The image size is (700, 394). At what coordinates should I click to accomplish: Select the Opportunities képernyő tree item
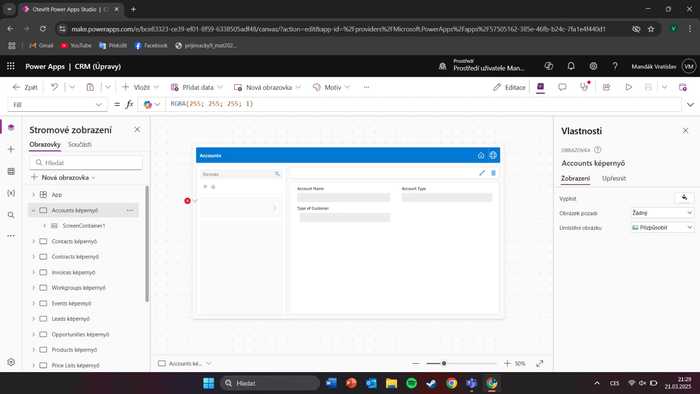click(80, 334)
